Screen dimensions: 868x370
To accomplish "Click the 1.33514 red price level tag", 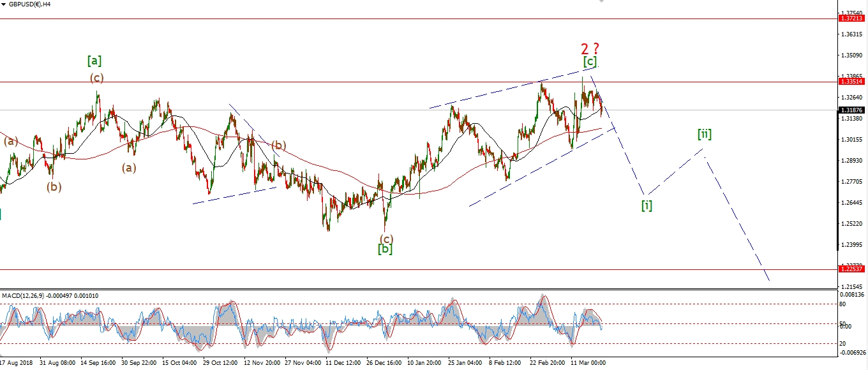I will (852, 82).
